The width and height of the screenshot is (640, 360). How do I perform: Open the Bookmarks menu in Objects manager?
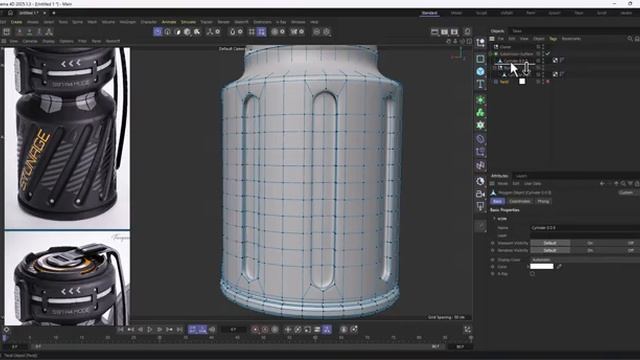coord(571,39)
